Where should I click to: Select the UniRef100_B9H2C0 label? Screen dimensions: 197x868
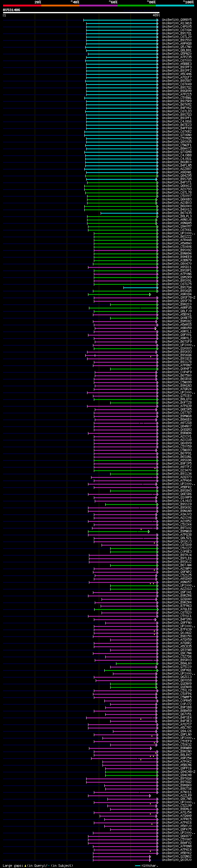[x=176, y=304]
